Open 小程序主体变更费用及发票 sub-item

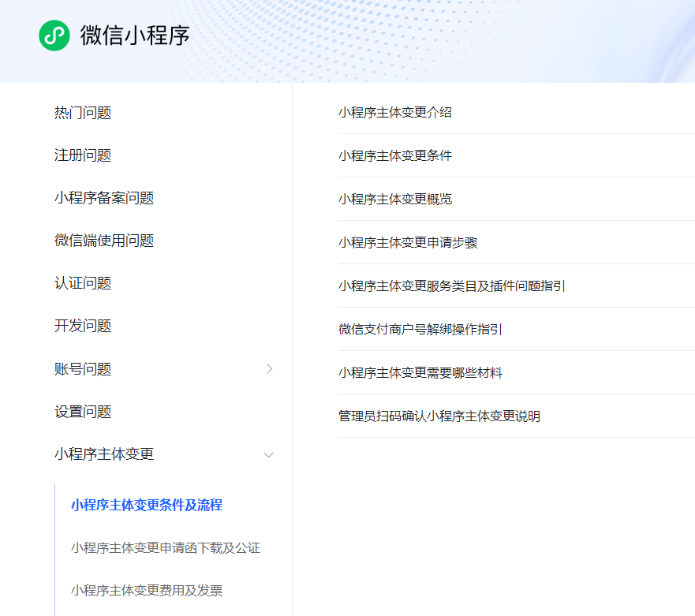point(147,590)
